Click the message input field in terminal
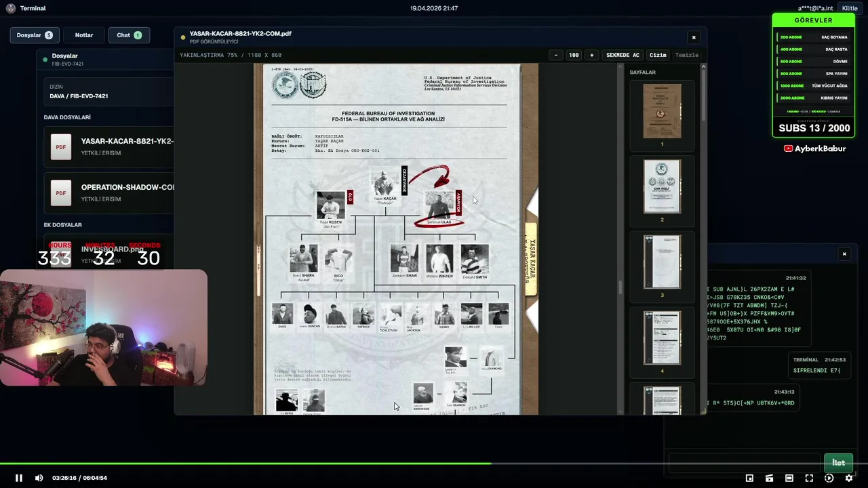The width and height of the screenshot is (868, 488). pyautogui.click(x=744, y=463)
